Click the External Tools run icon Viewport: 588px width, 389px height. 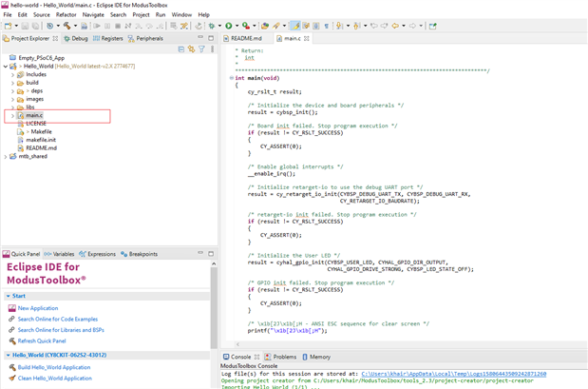click(246, 26)
